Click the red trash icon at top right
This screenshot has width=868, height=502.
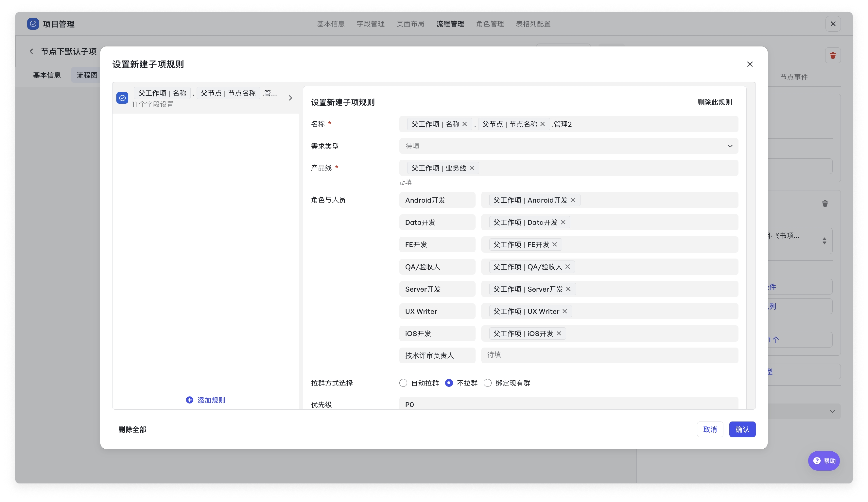point(833,55)
